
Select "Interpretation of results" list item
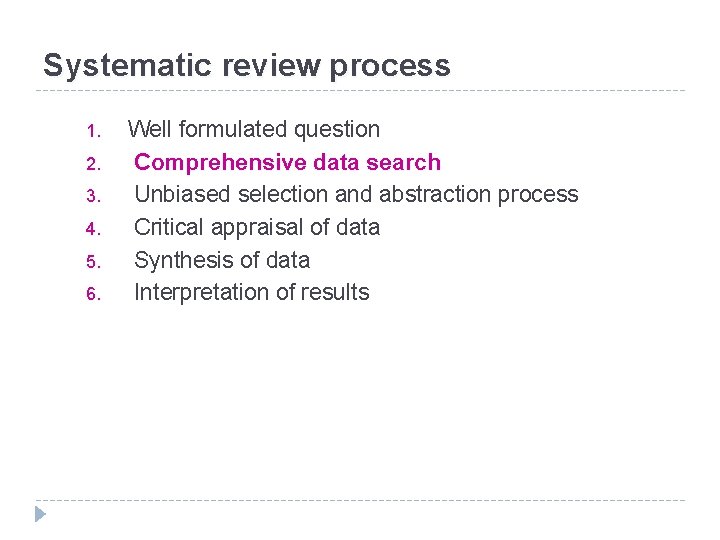coord(252,292)
